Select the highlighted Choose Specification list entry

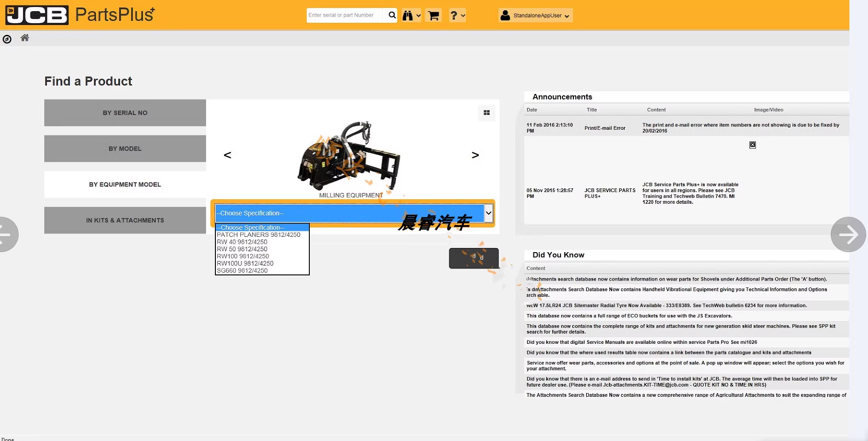tap(262, 227)
